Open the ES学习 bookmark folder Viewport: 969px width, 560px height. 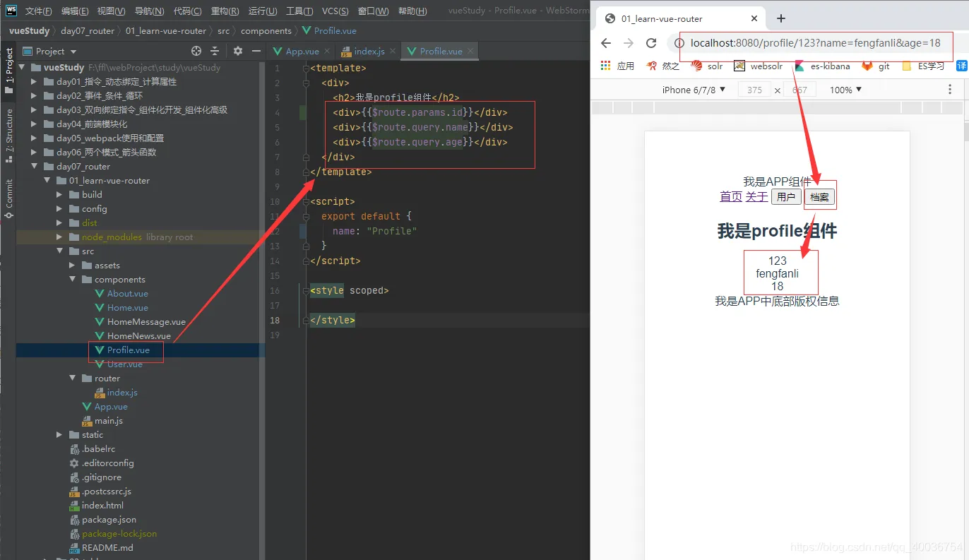[x=923, y=66]
